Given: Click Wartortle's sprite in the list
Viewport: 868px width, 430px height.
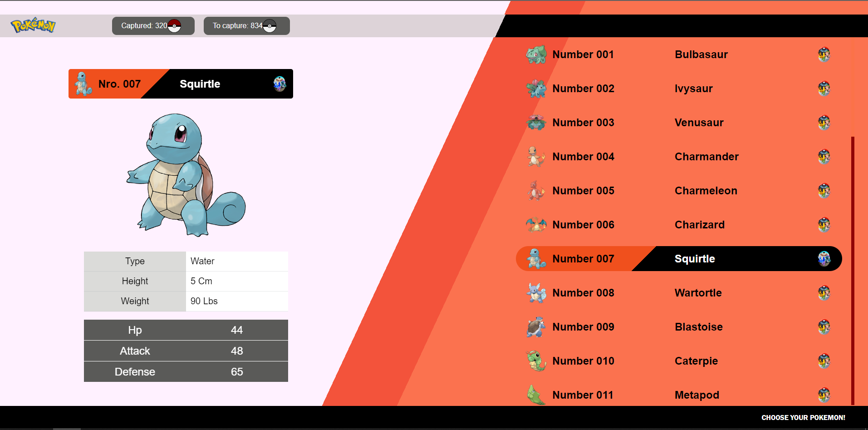Looking at the screenshot, I should tap(536, 293).
